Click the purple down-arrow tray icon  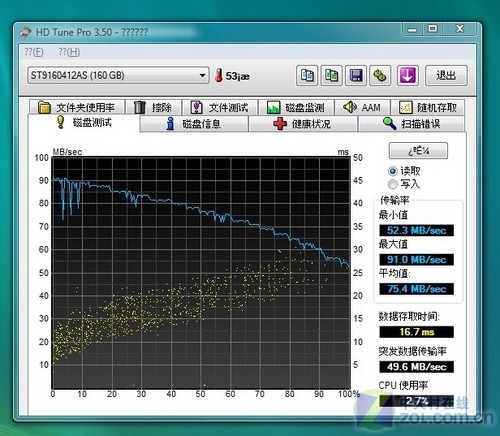coord(408,76)
